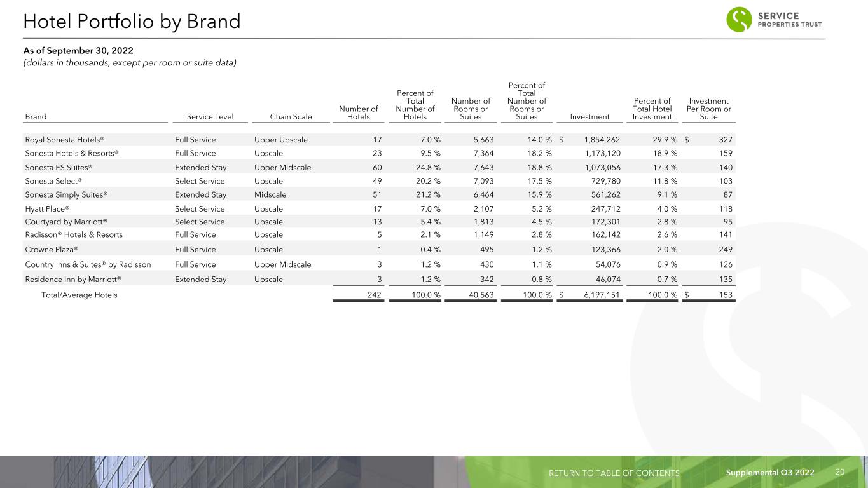Click the Chain Scale column header
The image size is (868, 488).
coord(291,117)
